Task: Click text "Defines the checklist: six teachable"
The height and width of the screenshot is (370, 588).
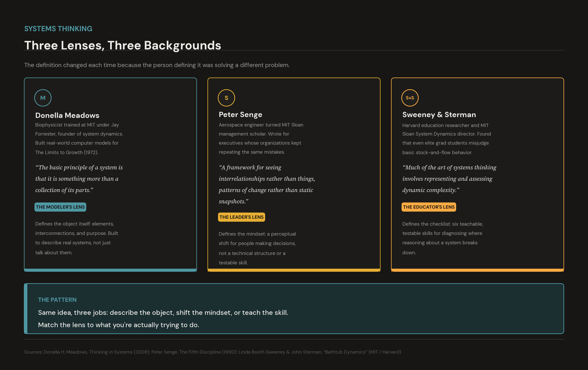Action: [x=443, y=238]
